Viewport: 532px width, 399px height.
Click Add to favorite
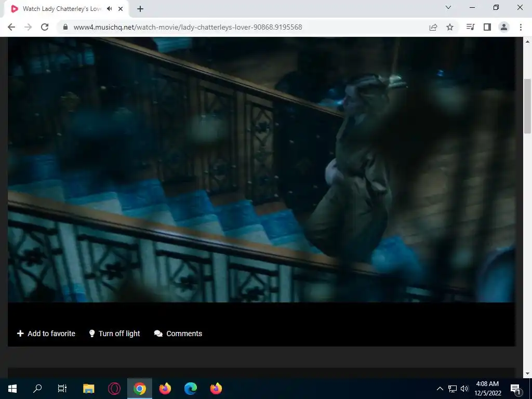point(46,334)
